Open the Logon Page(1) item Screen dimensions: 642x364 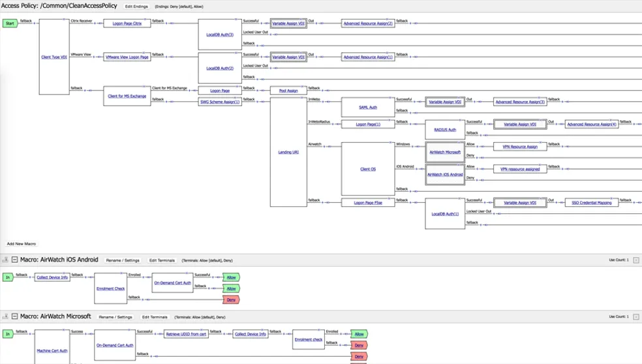tap(368, 124)
